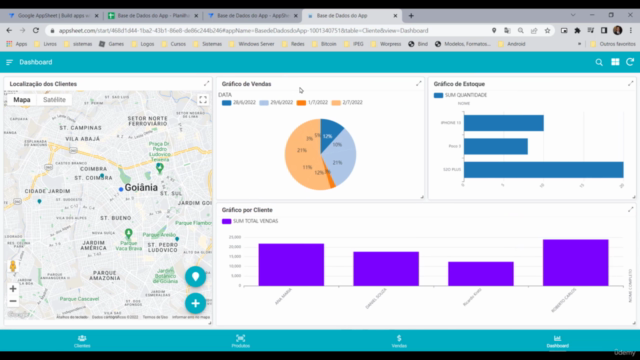Show more bookmarks with chevron
The width and height of the screenshot is (640, 360).
click(579, 44)
